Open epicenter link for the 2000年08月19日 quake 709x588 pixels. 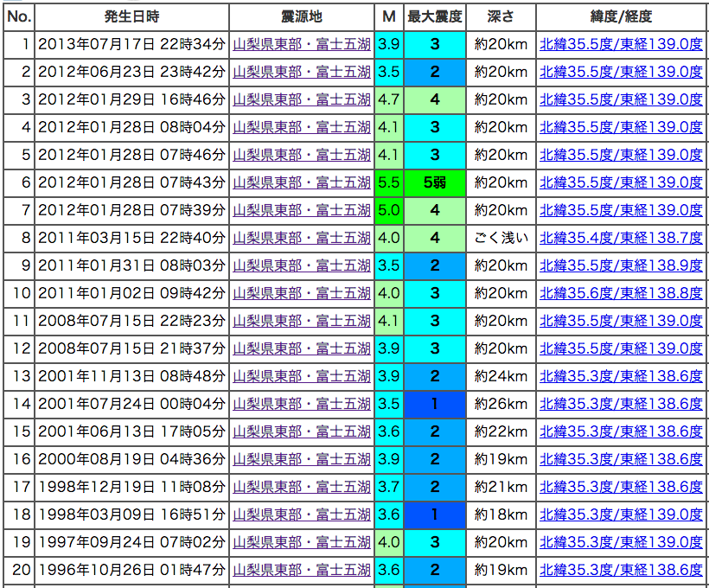tap(302, 457)
